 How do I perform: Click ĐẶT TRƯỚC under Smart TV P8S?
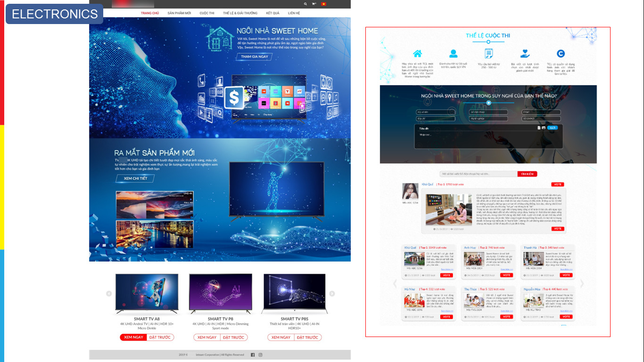click(308, 337)
